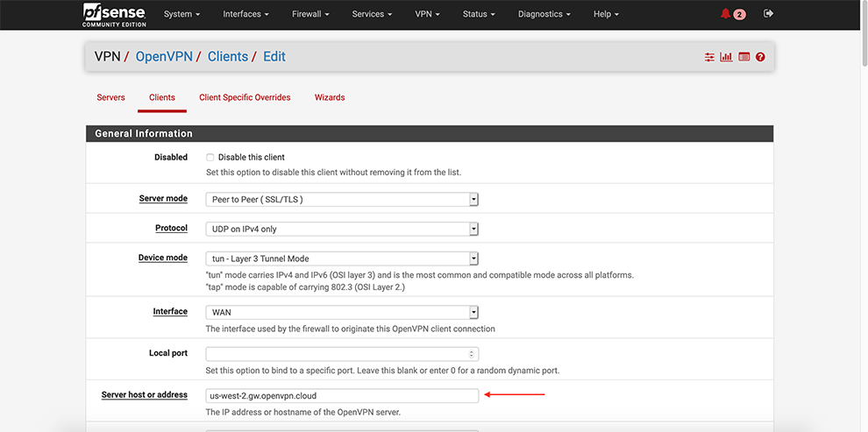Open the Firewall menu
This screenshot has height=432, width=868.
coord(310,15)
